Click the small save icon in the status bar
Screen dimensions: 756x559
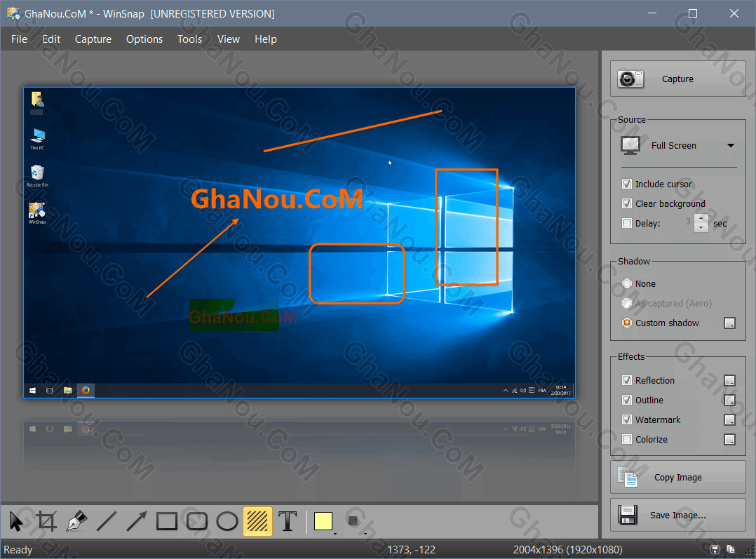715,549
